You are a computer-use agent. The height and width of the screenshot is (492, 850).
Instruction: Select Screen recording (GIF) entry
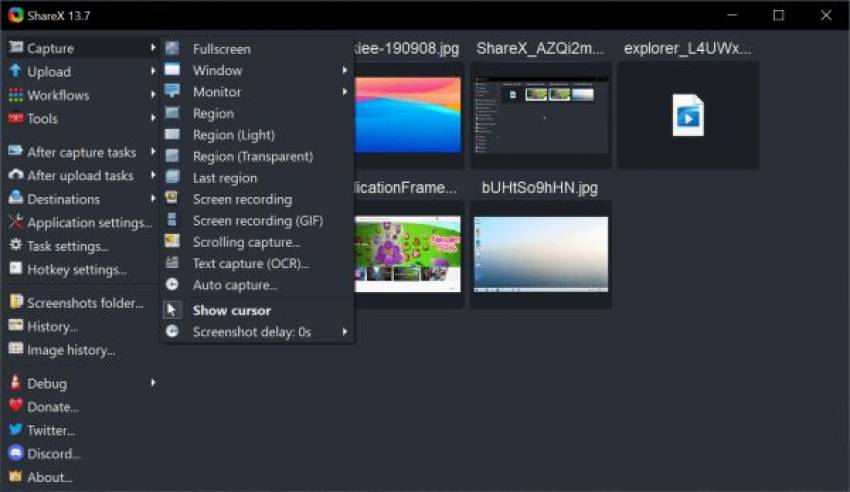[x=257, y=221]
